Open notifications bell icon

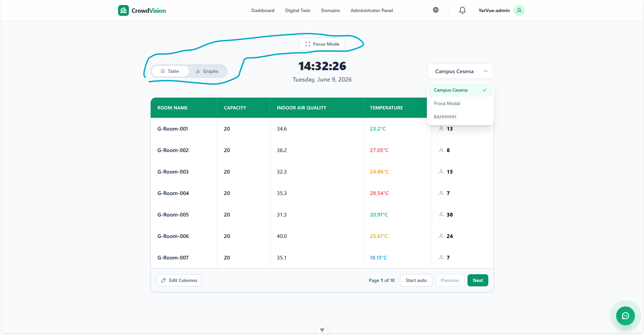pos(462,10)
